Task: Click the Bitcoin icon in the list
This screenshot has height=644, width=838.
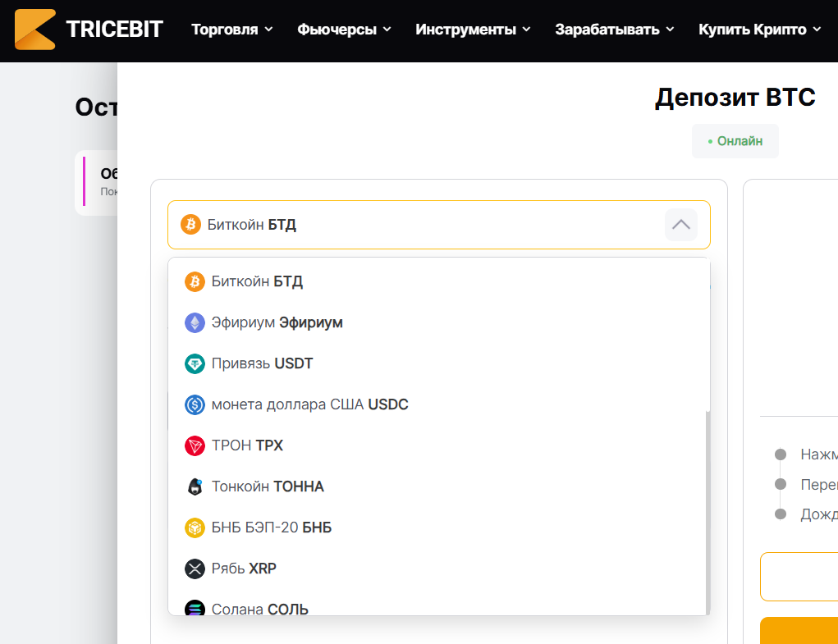Action: coord(195,281)
